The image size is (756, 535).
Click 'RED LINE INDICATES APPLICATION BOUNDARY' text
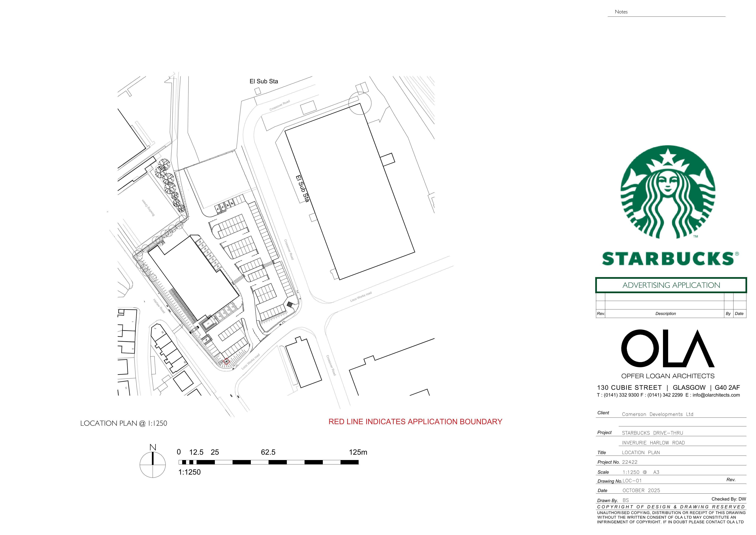pyautogui.click(x=415, y=422)
